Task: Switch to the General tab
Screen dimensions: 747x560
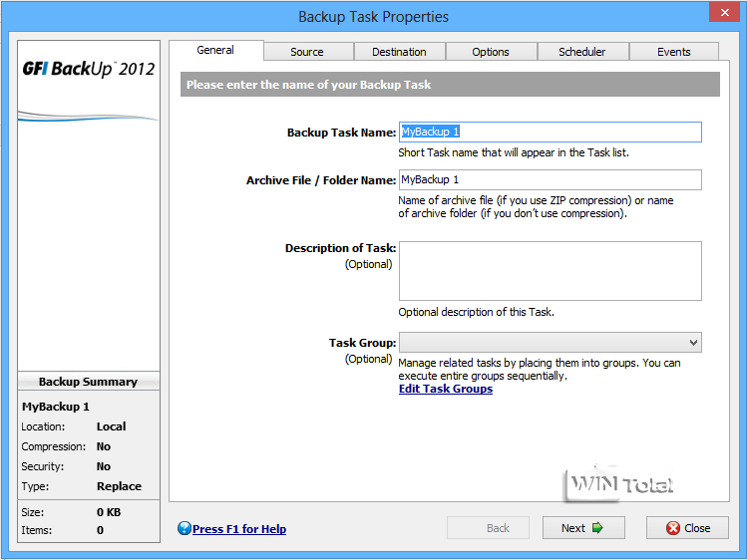Action: point(215,50)
